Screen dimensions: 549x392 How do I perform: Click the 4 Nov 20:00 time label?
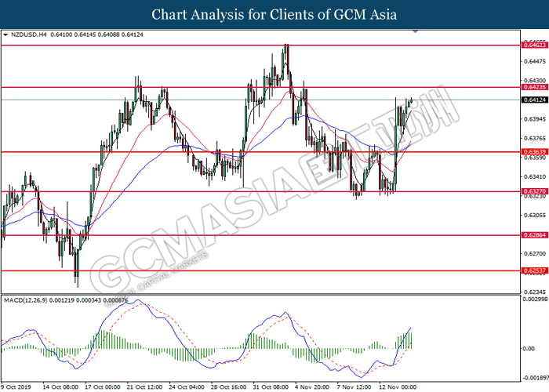(312, 387)
